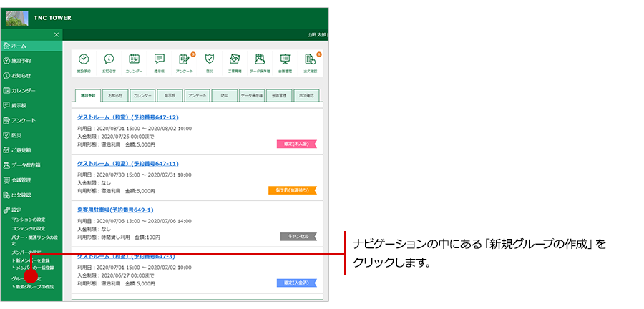This screenshot has height=309, width=644.
Task: Select the データ保存箱 tab
Action: tap(252, 94)
